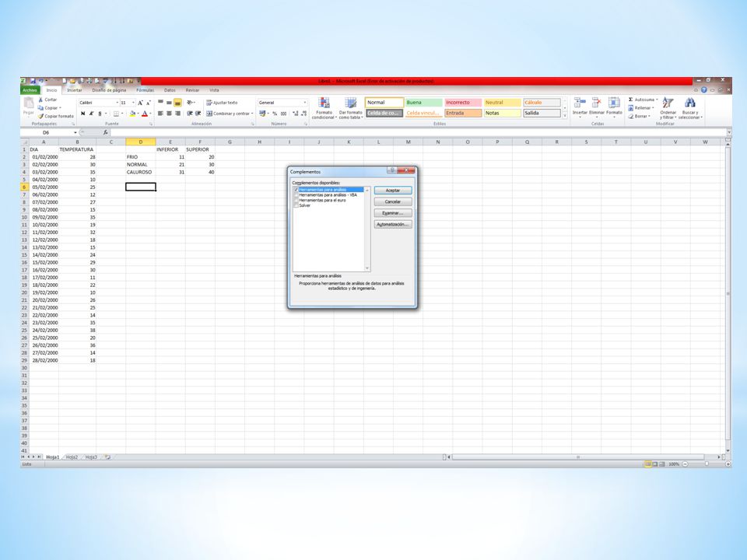The width and height of the screenshot is (747, 560).
Task: Select the Hoja2 sheet tab
Action: [72, 457]
